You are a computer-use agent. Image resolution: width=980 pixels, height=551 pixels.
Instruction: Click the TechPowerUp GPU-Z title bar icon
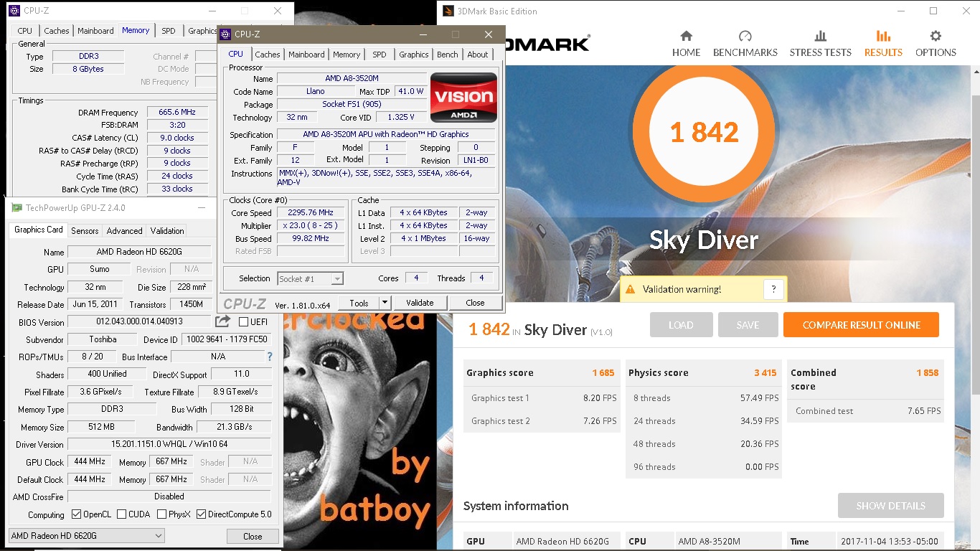click(x=18, y=208)
